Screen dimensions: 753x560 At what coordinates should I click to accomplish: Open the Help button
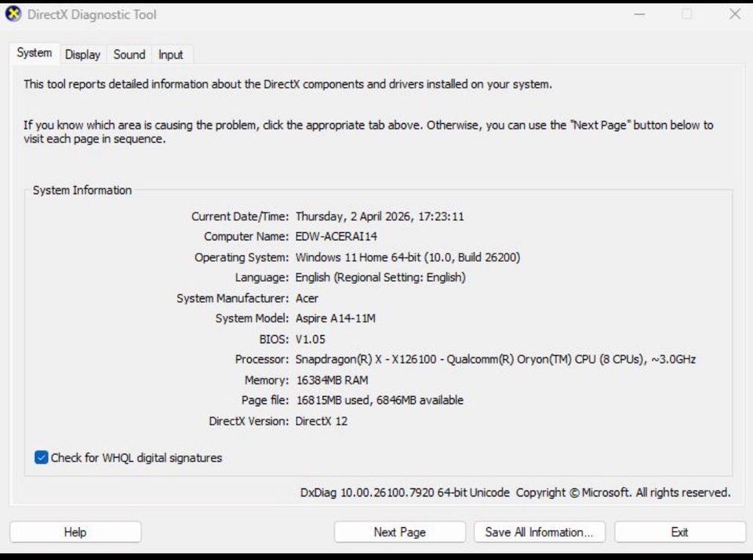click(75, 532)
